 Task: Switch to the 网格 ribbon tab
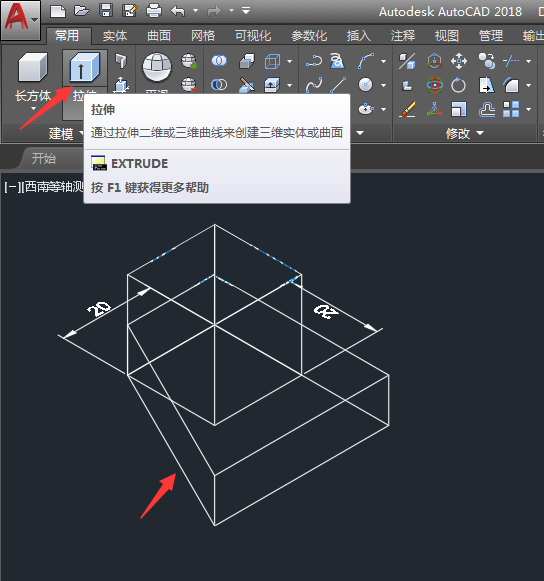203,36
